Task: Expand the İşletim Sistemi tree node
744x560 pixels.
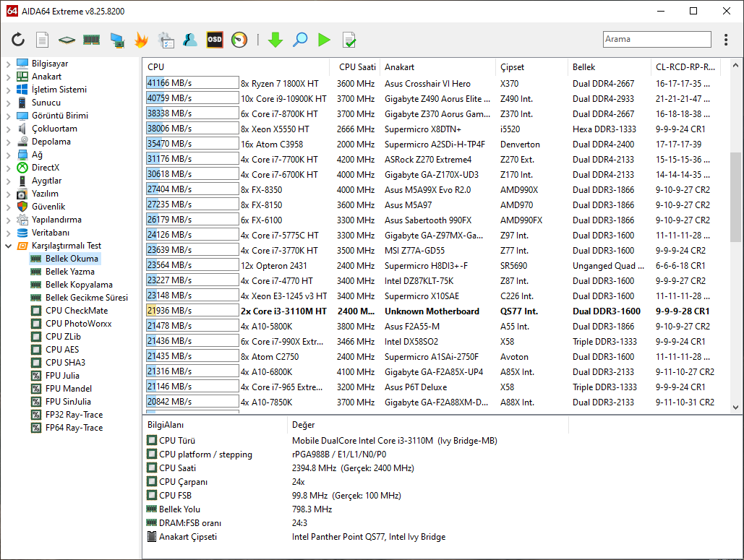Action: pos(8,90)
